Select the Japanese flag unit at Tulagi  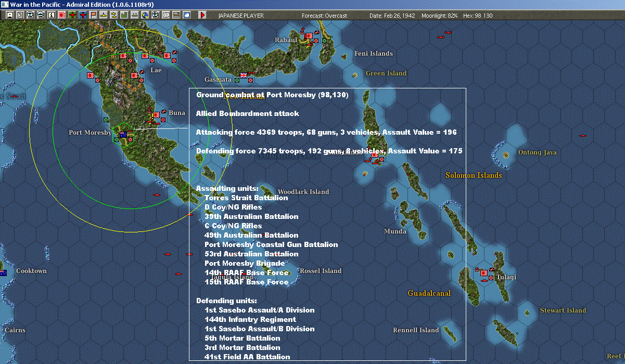pos(483,272)
